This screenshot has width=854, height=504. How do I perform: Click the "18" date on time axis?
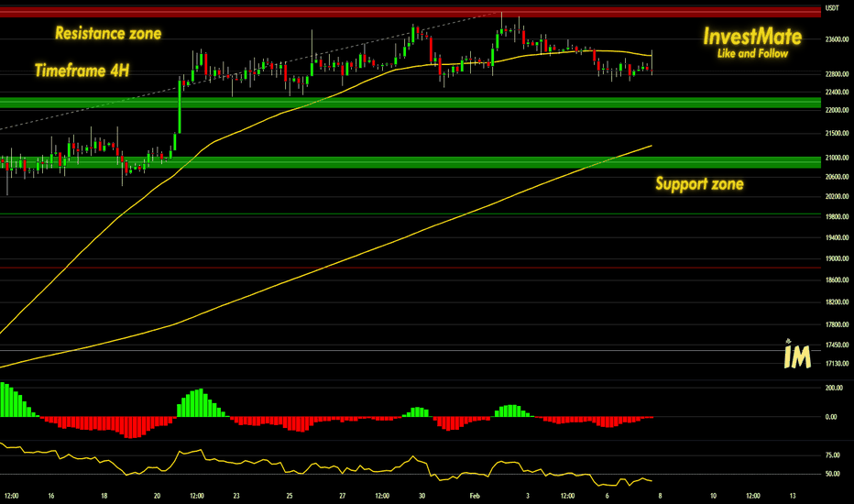click(x=104, y=496)
